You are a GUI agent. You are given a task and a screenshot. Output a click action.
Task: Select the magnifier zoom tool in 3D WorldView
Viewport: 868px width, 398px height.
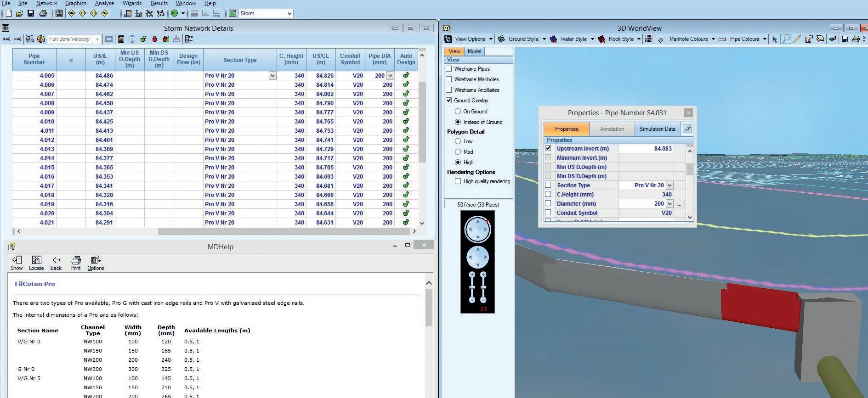point(786,39)
